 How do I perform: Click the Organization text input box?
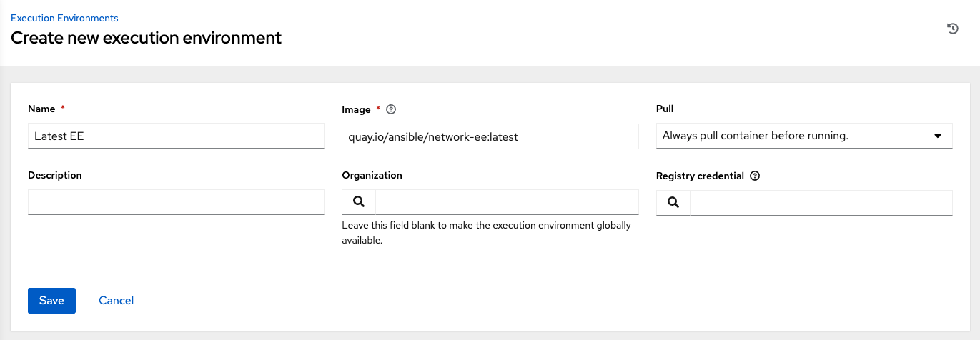[x=506, y=202]
